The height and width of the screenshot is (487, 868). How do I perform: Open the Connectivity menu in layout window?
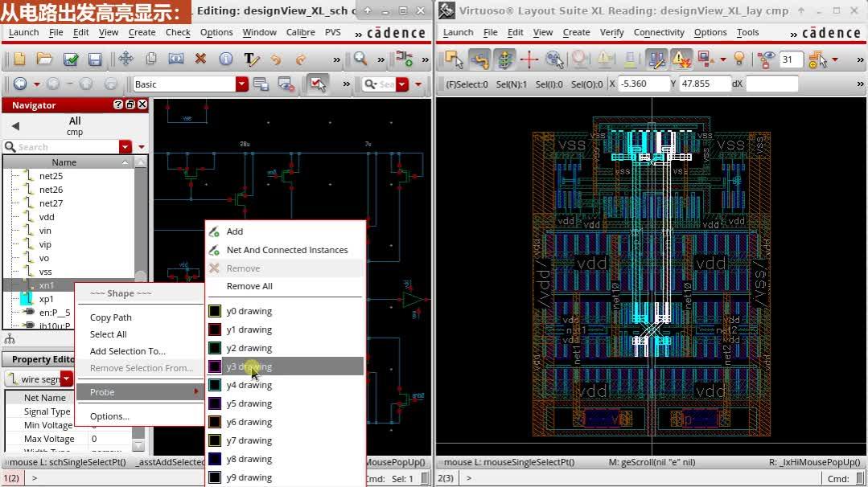coord(659,32)
